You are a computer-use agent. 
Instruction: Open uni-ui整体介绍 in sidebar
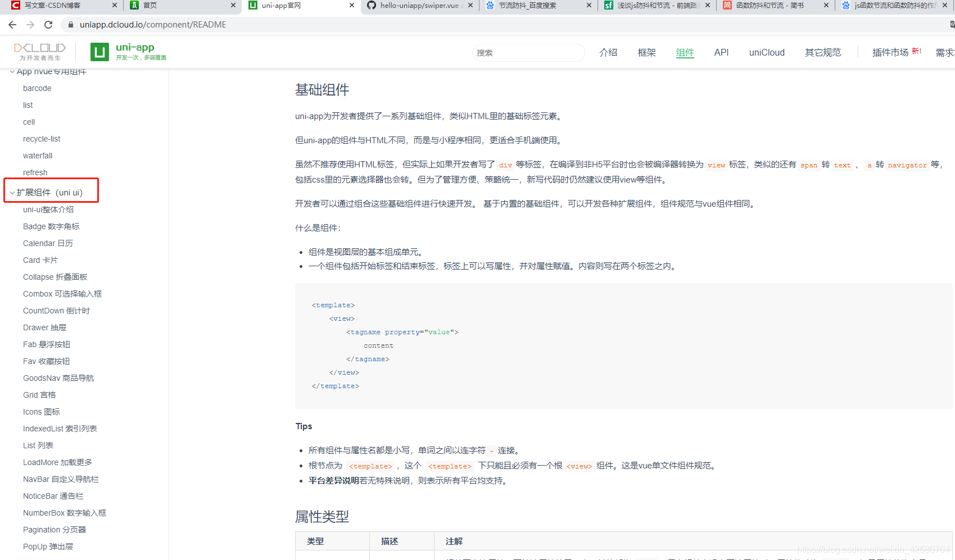[x=48, y=210]
